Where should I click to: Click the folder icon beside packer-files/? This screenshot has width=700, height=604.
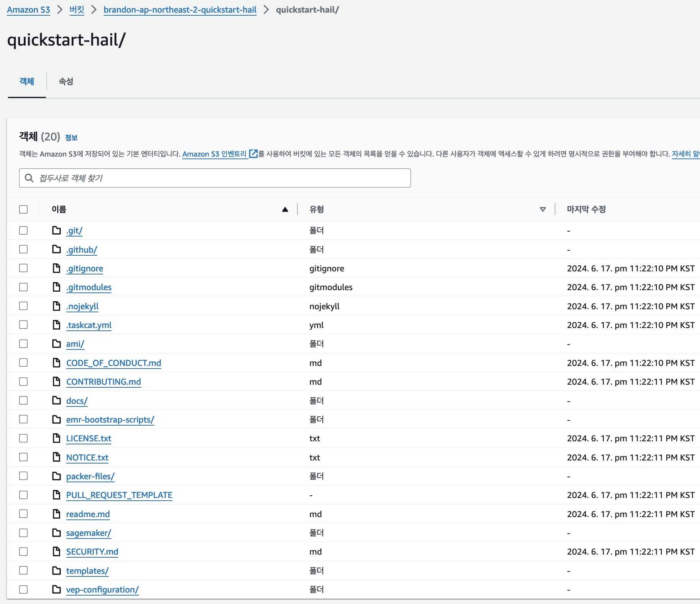[x=57, y=476]
